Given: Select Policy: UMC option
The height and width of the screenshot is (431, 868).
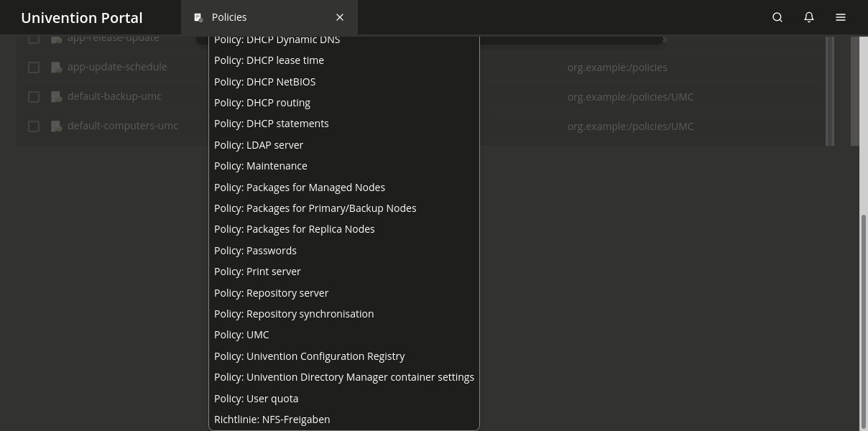Looking at the screenshot, I should (x=241, y=335).
